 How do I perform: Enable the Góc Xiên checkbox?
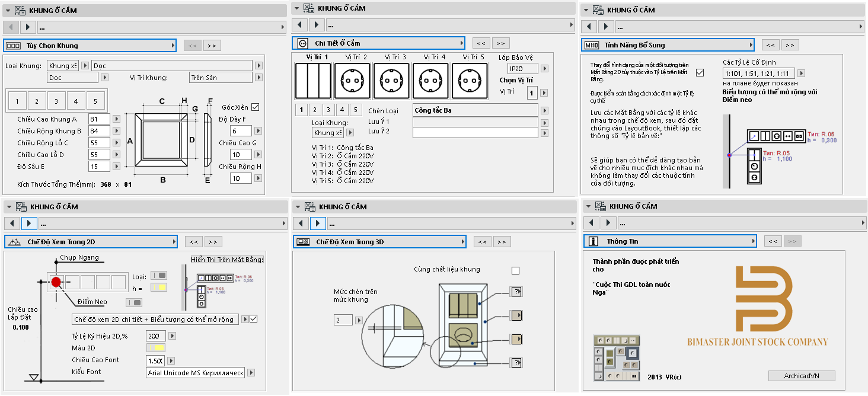pyautogui.click(x=256, y=107)
